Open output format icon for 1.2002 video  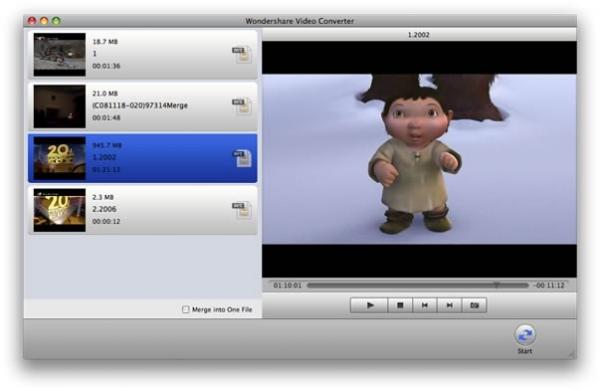point(241,158)
